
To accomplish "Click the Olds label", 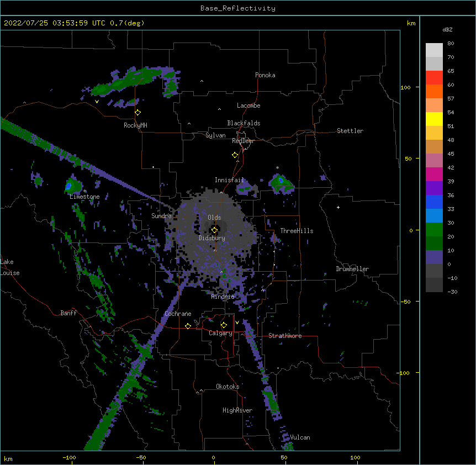I will point(214,218).
